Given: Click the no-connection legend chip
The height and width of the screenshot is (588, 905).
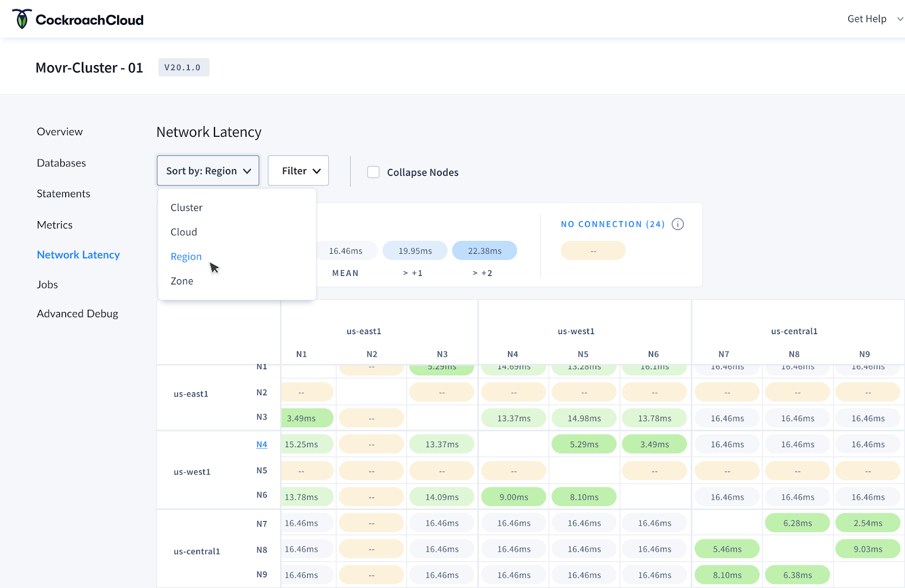Looking at the screenshot, I should click(x=593, y=250).
